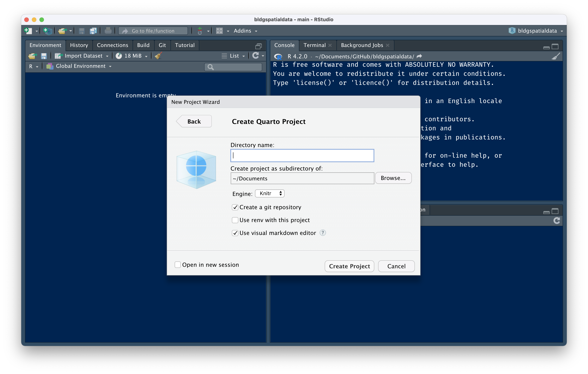Click the Print icon in the toolbar
Screen dimensions: 588x374
pyautogui.click(x=108, y=31)
